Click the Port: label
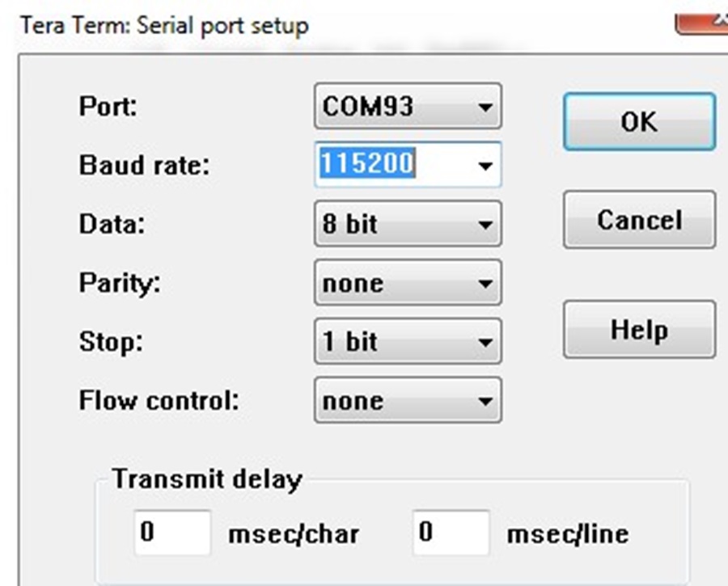The width and height of the screenshot is (728, 586). [108, 106]
